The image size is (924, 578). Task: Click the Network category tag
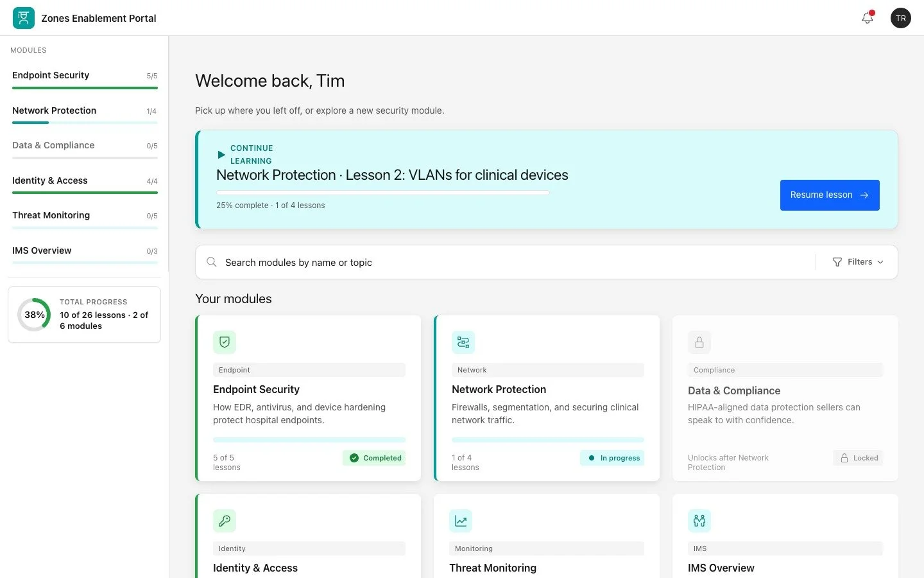pos(548,370)
